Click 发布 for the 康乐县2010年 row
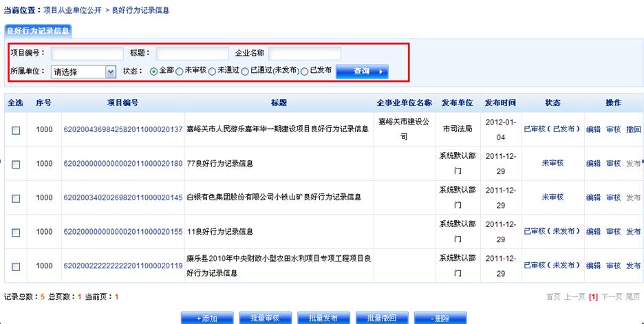Screen dimensions: 644x324 tap(633, 266)
